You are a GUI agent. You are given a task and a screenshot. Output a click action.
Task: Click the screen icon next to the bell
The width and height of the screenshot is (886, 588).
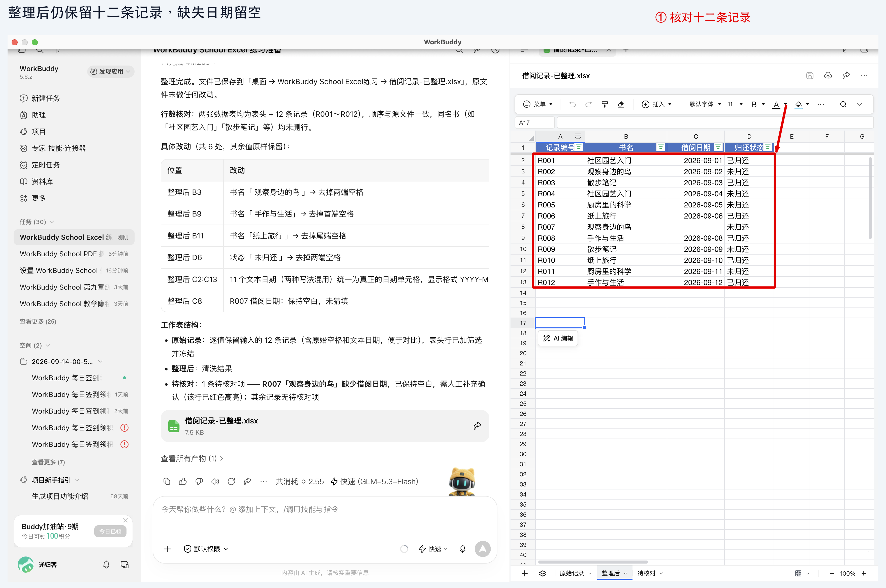[124, 565]
